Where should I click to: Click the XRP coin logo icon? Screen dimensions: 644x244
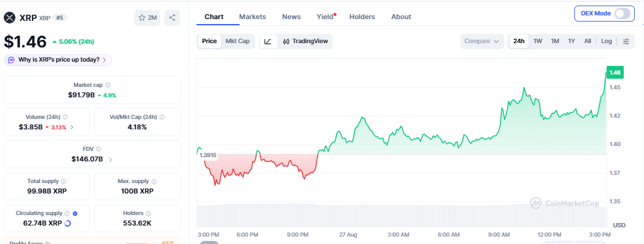(x=10, y=18)
